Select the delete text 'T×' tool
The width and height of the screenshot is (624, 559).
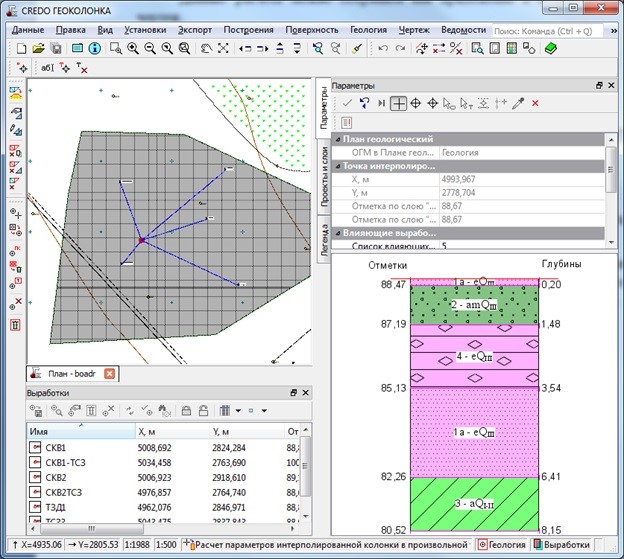[82, 68]
